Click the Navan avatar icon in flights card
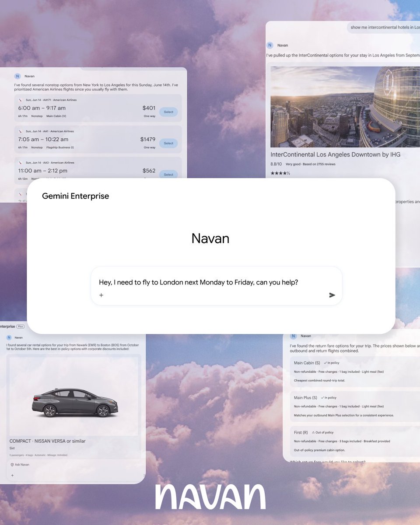This screenshot has width=420, height=525. [x=17, y=76]
